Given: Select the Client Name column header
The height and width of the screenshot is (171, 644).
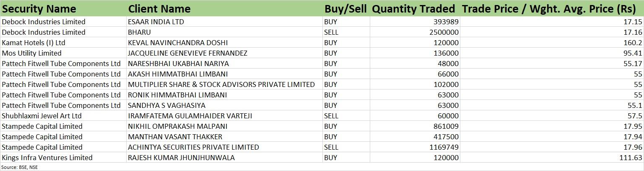Looking at the screenshot, I should point(224,8).
